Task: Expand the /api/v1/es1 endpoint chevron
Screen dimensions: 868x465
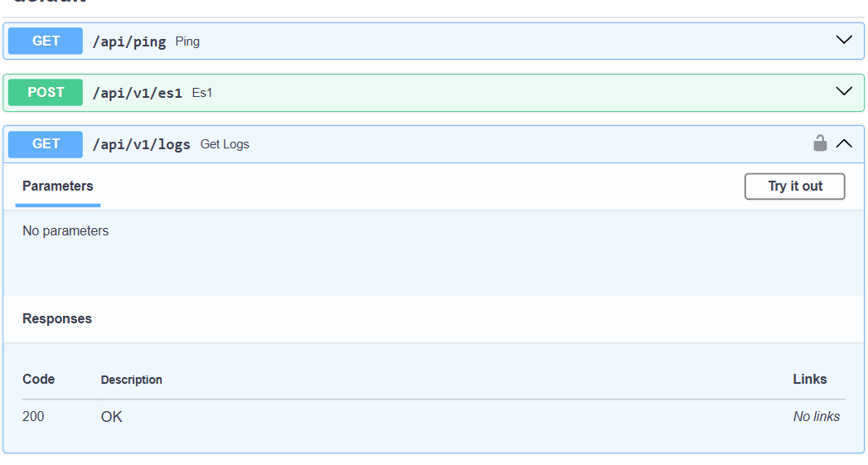Action: [x=844, y=91]
